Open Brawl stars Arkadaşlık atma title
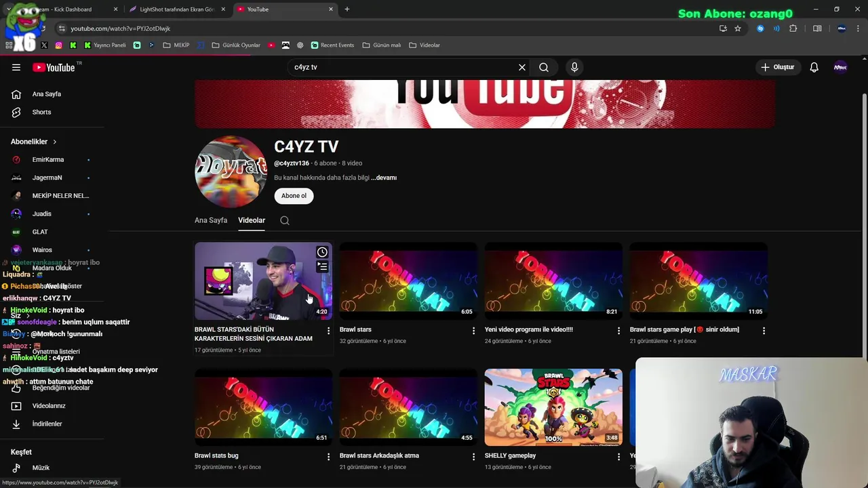Image resolution: width=868 pixels, height=488 pixels. pos(379,455)
